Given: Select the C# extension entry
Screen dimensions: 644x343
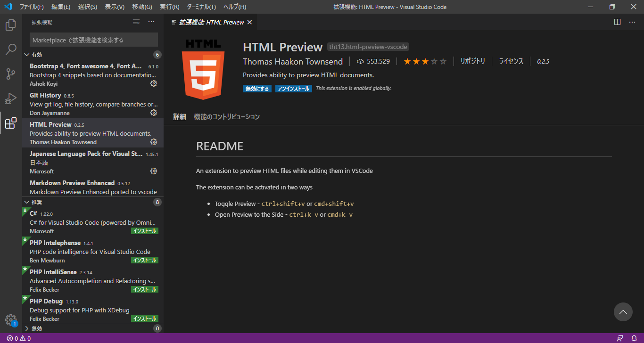Looking at the screenshot, I should [93, 222].
